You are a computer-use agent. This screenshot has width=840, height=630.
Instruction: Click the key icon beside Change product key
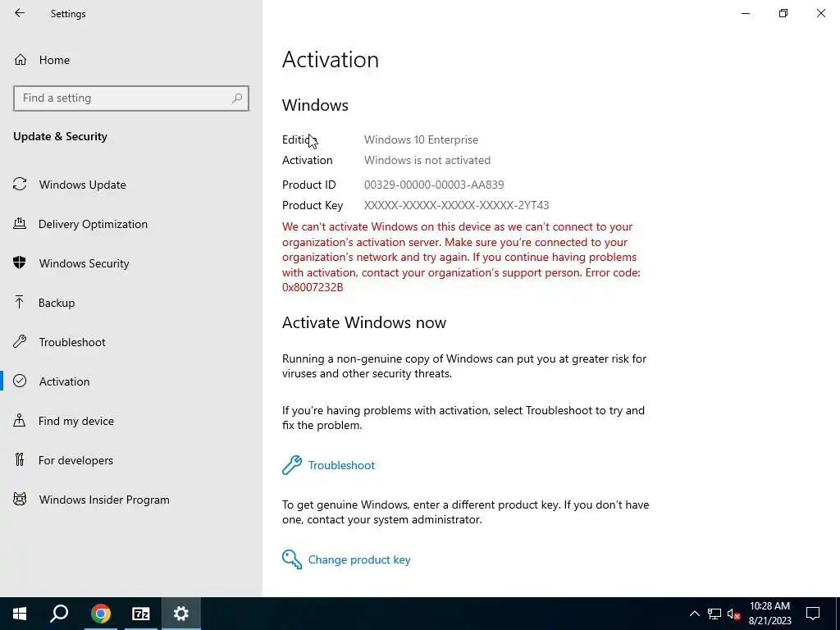(292, 559)
